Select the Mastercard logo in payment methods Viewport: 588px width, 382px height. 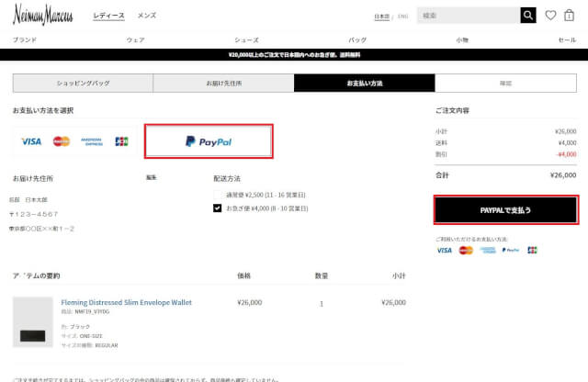click(x=62, y=141)
